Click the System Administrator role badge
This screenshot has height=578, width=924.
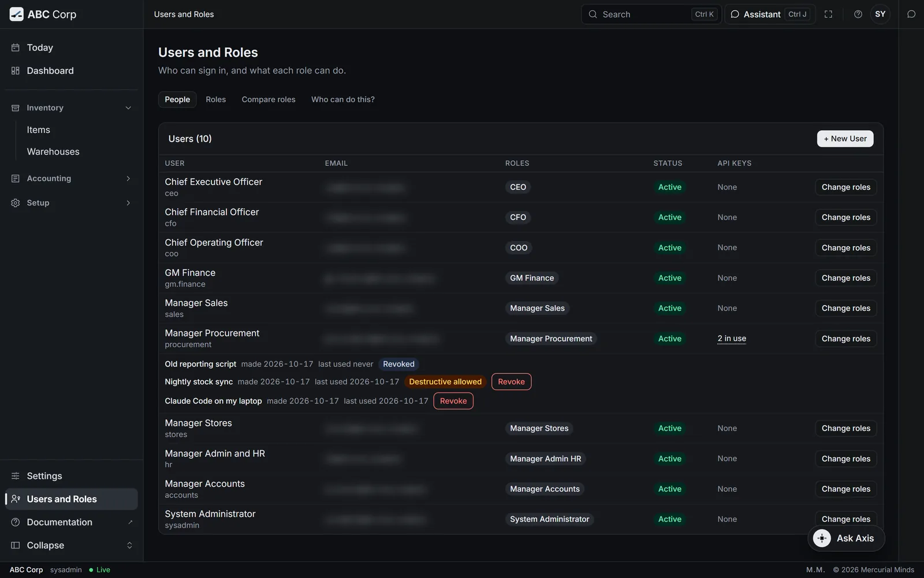550,519
